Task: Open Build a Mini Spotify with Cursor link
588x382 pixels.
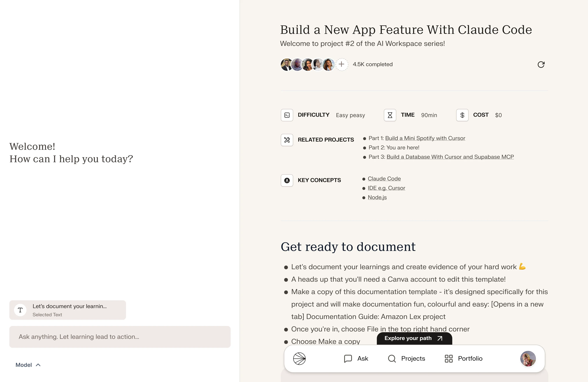Action: pyautogui.click(x=425, y=138)
